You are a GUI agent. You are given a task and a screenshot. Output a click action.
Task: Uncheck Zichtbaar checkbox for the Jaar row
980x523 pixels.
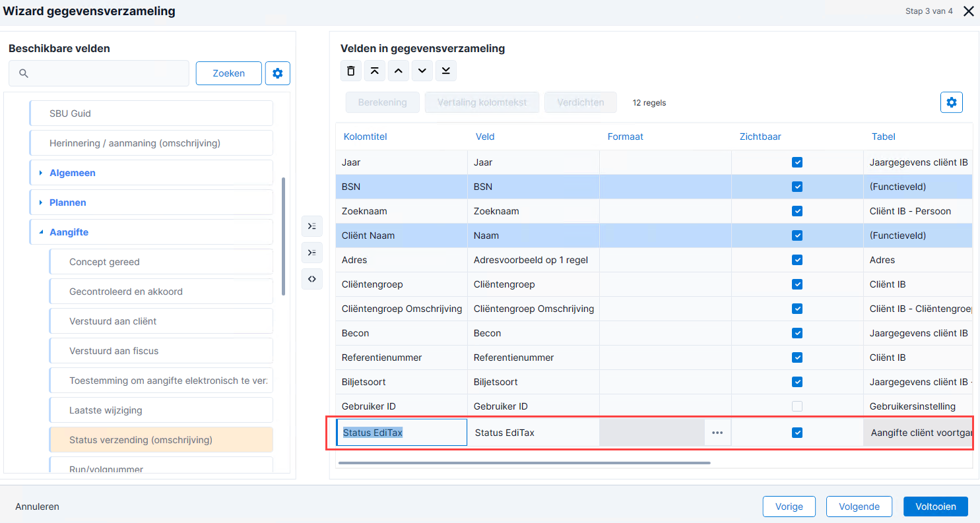click(797, 162)
